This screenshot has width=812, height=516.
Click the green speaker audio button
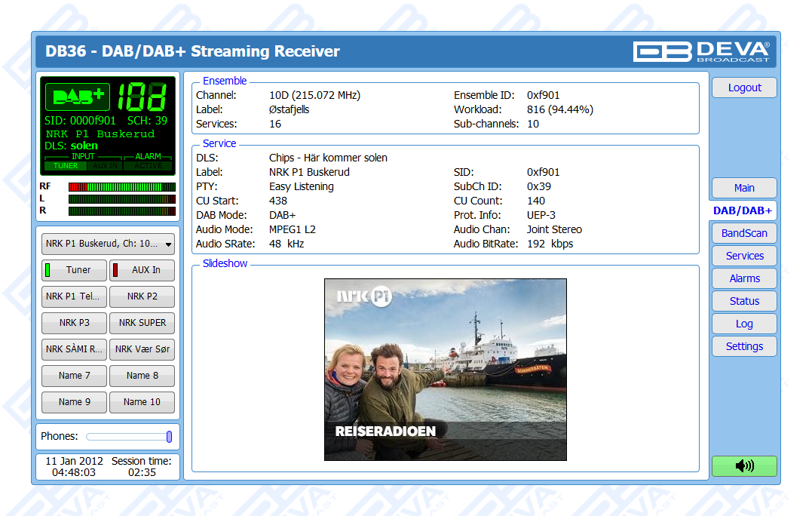pyautogui.click(x=743, y=466)
